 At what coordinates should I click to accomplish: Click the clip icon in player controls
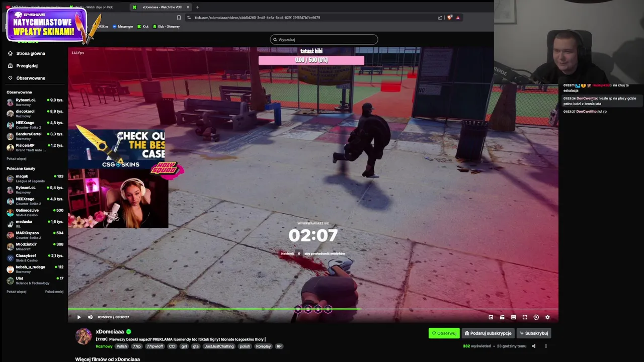(502, 317)
